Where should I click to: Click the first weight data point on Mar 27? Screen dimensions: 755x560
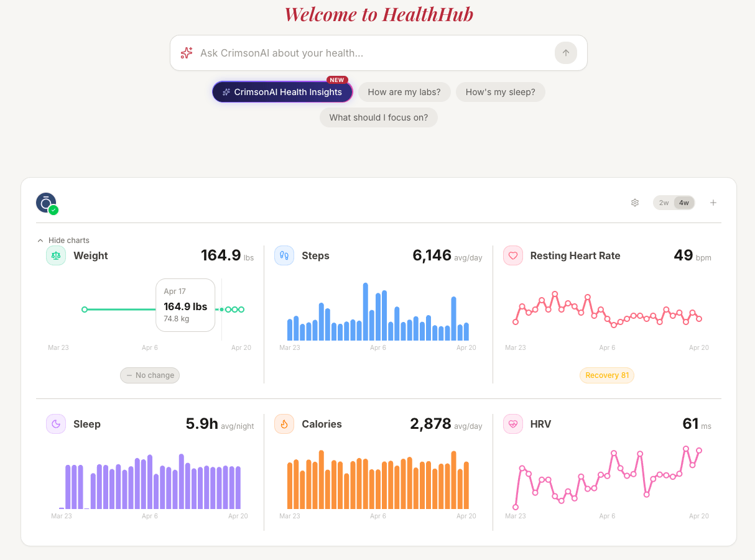[85, 309]
